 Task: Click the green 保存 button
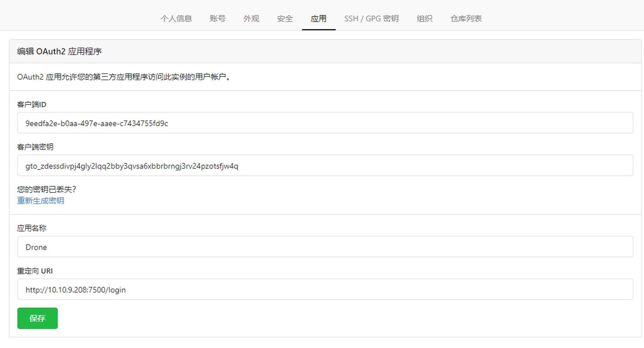coord(37,318)
